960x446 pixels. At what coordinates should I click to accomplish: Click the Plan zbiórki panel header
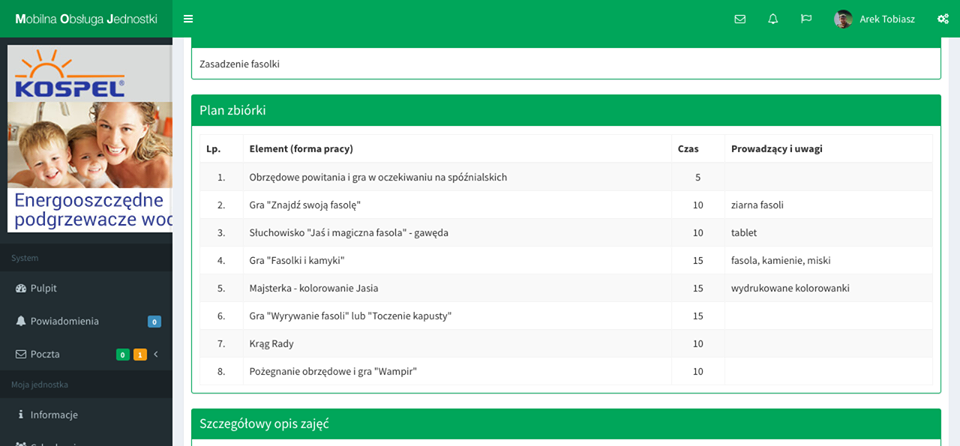coord(566,110)
